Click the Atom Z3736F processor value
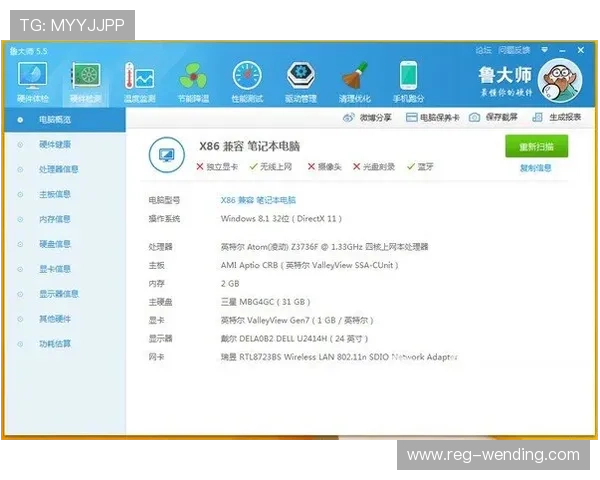Screen dimensions: 600x480 coord(324,247)
